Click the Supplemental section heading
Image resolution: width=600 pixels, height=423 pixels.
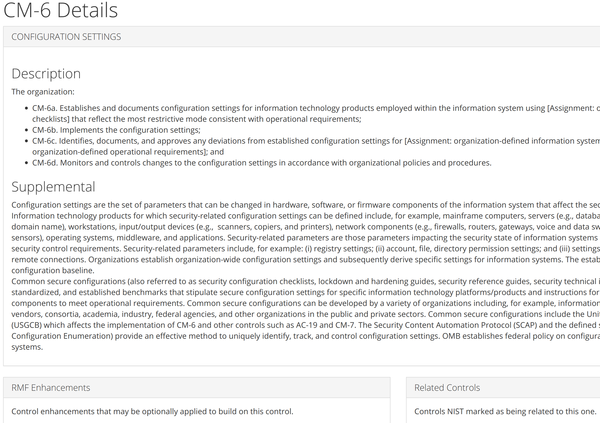tap(54, 187)
